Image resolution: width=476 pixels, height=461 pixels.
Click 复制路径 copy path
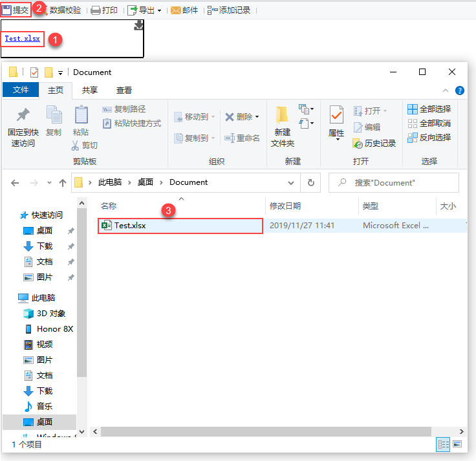[x=124, y=109]
